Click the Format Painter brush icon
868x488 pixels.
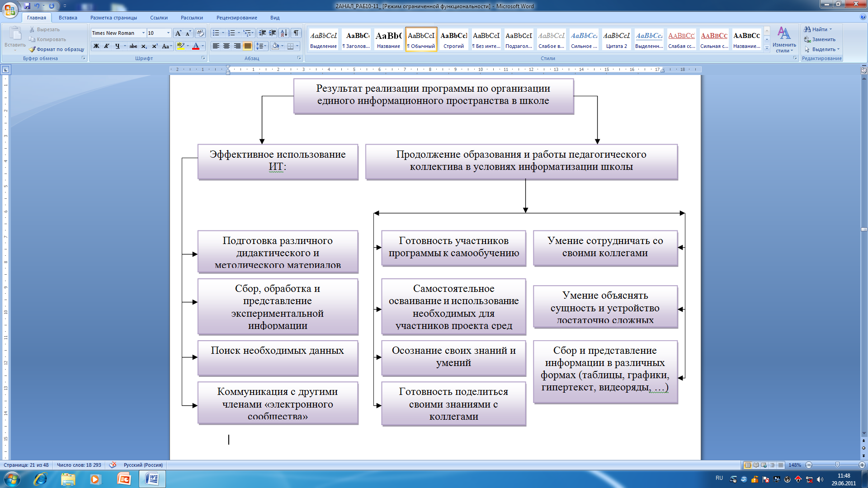click(x=32, y=49)
